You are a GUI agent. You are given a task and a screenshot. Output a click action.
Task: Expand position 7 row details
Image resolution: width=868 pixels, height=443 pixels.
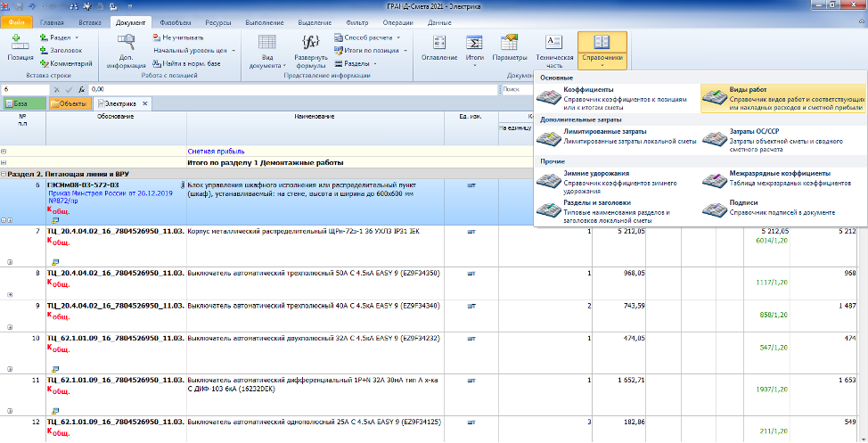10,262
